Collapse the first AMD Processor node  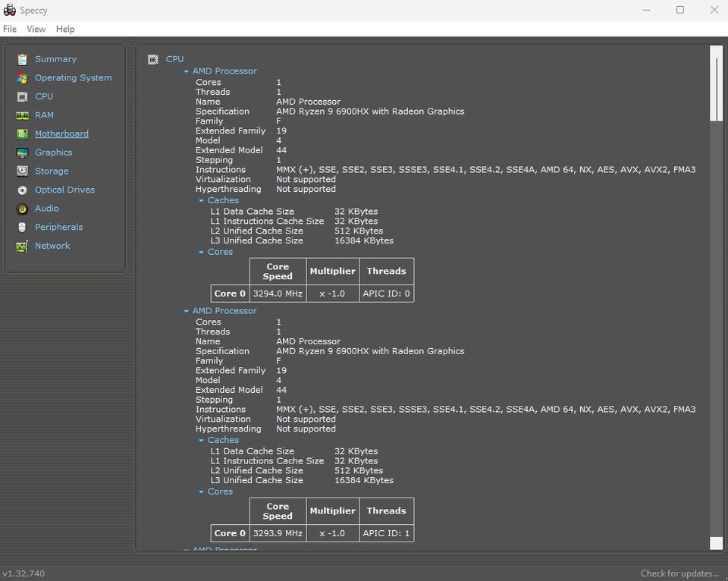point(187,71)
